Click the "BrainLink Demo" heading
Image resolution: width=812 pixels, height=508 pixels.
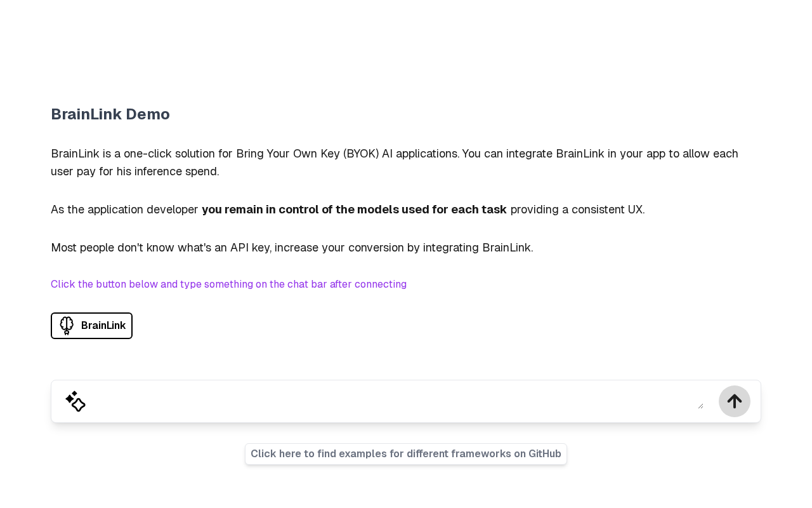pos(110,114)
